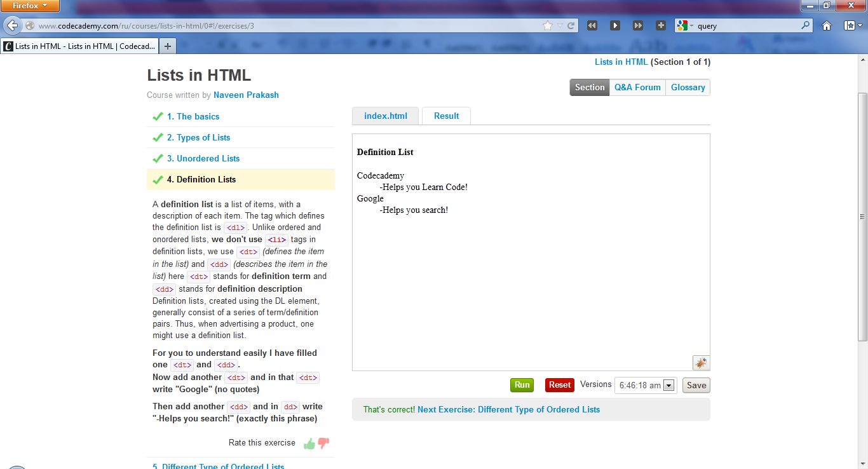Rate this exercise thumbs down
Viewport: 868px width, 469px height.
click(x=323, y=443)
